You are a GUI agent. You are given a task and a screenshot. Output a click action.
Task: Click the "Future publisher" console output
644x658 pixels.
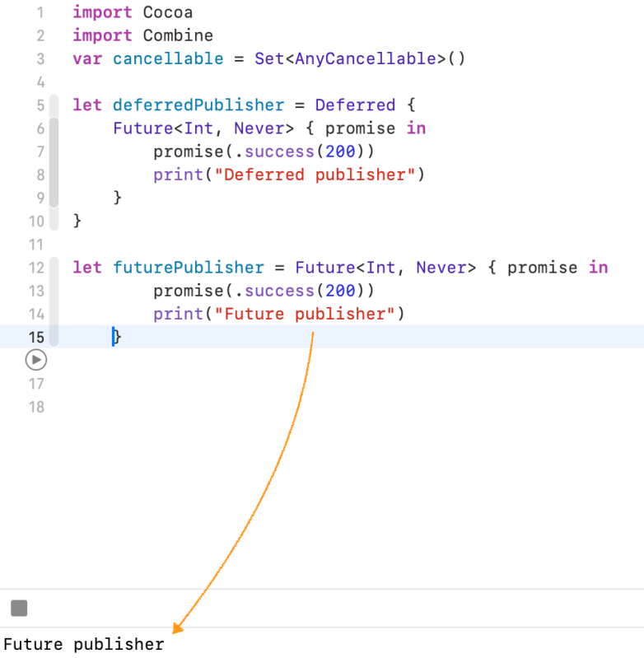click(x=83, y=644)
